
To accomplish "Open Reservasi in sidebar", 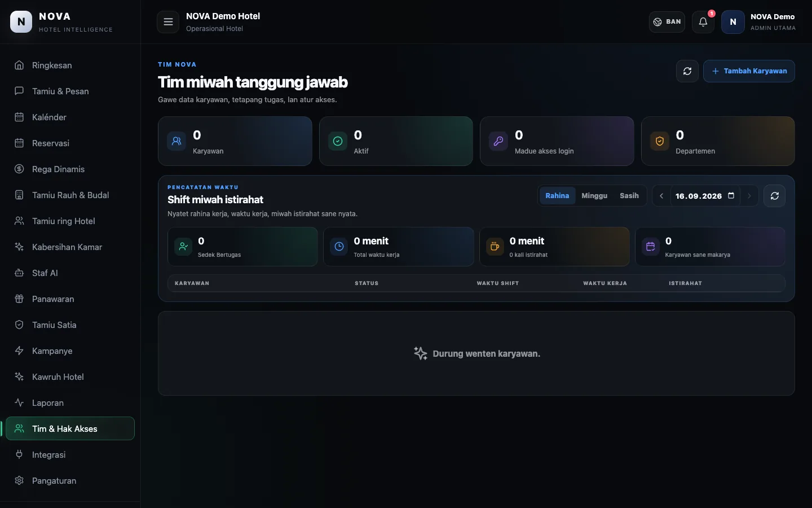I will (70, 143).
